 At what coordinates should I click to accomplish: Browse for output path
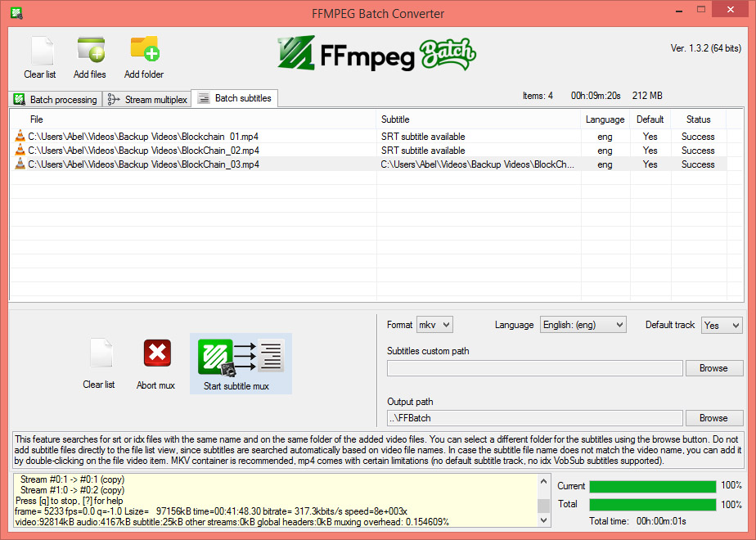click(x=714, y=418)
